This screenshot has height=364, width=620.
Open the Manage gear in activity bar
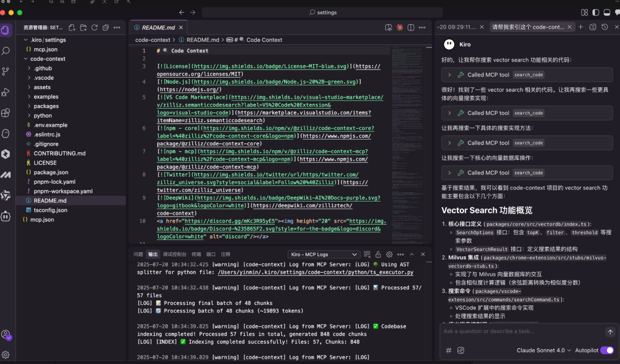[6, 354]
